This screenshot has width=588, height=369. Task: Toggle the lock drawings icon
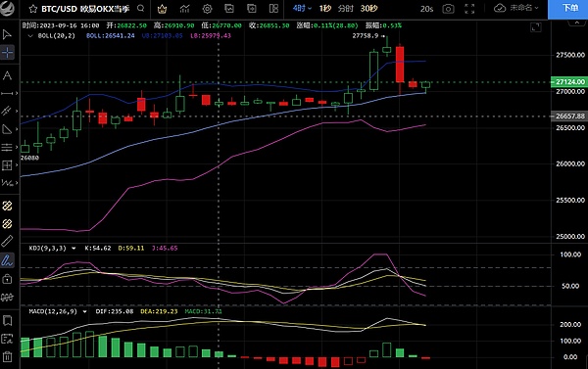(7, 279)
